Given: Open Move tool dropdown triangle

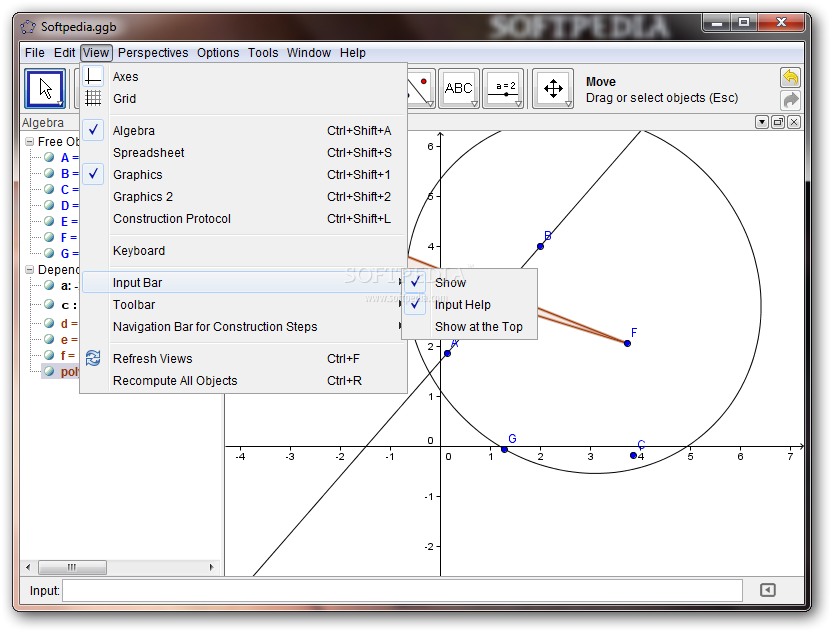Looking at the screenshot, I should 61,104.
